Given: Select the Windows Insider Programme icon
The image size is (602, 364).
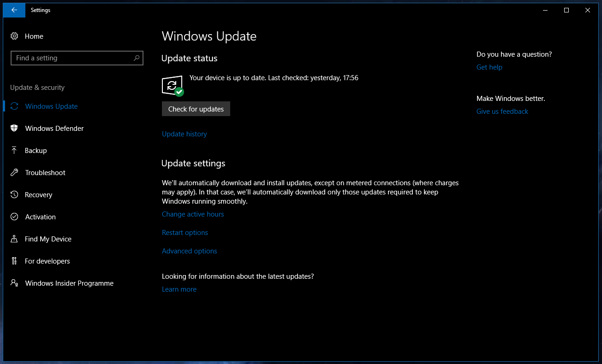Looking at the screenshot, I should (x=14, y=283).
